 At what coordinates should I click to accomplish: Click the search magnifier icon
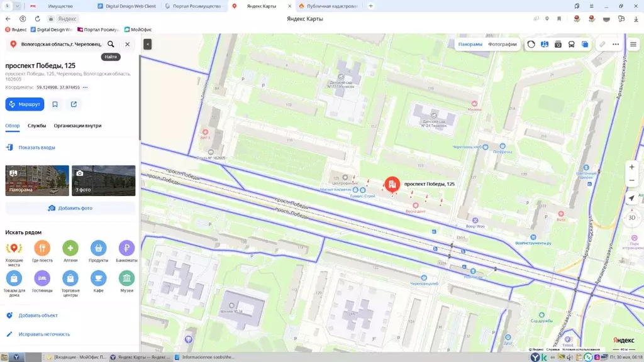click(x=111, y=44)
